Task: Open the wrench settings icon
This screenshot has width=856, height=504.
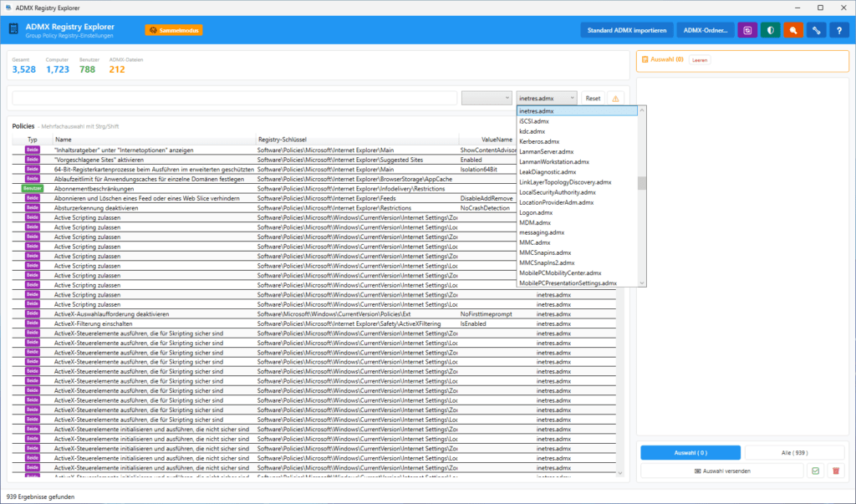Action: [817, 30]
